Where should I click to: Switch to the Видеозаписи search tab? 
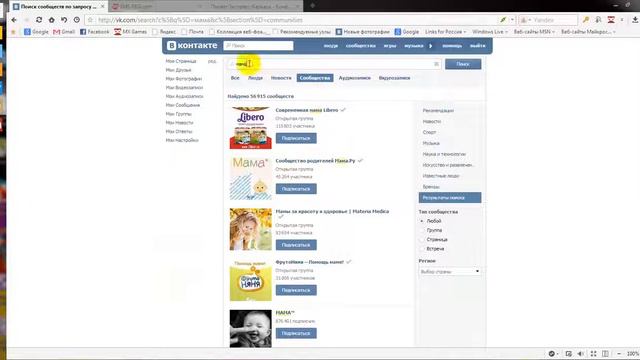394,78
